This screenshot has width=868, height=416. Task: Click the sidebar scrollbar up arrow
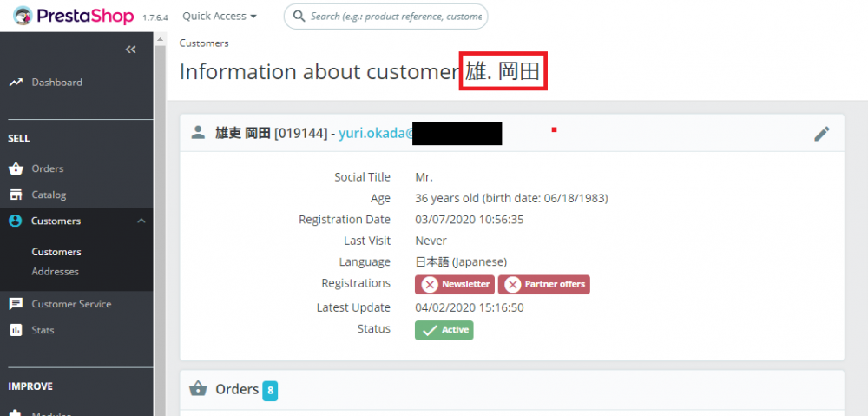[x=160, y=39]
